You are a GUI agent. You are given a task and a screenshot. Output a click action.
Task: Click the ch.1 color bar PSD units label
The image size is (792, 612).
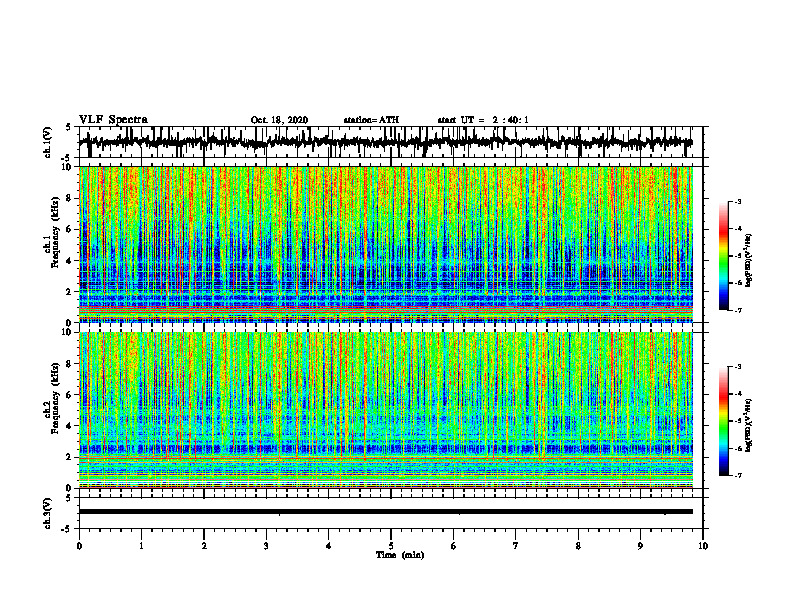(x=748, y=261)
